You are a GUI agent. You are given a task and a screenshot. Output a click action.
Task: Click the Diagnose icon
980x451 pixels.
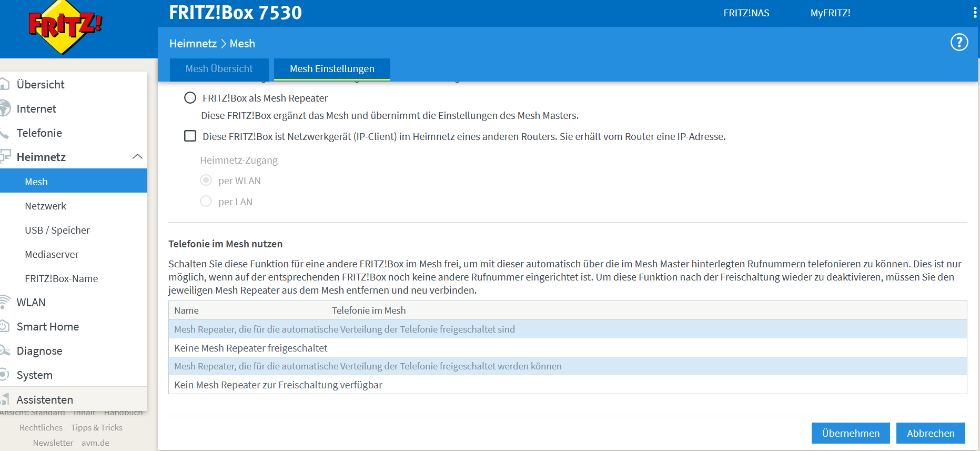[5, 350]
